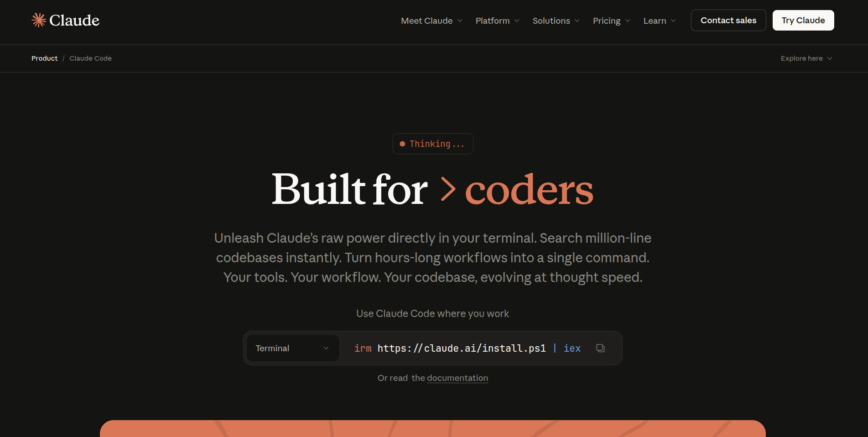Go to Product breadcrumb link
Viewport: 868px width, 437px height.
pyautogui.click(x=44, y=58)
